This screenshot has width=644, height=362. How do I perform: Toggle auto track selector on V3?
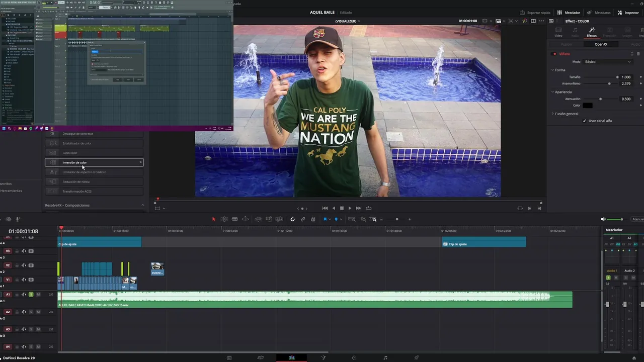[x=24, y=251]
